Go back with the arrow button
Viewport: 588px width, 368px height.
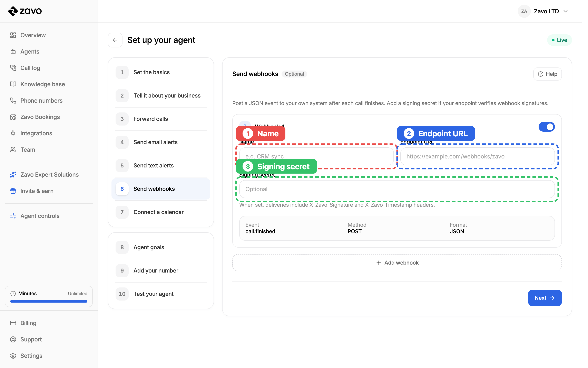click(115, 40)
